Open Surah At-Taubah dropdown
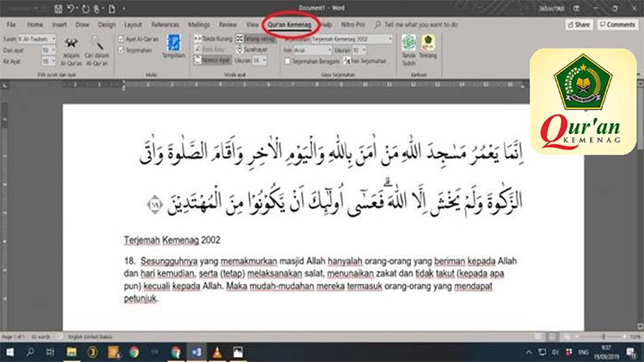Screen dimensions: 644x362 53,39
